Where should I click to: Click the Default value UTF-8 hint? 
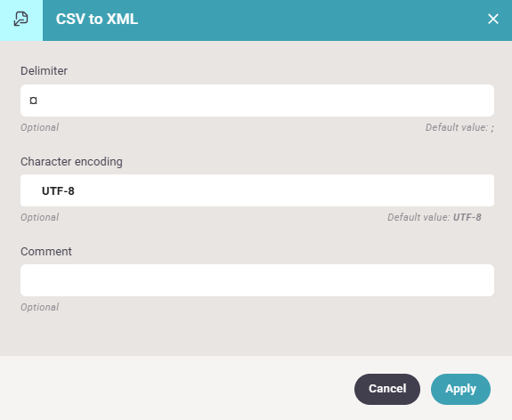point(435,217)
